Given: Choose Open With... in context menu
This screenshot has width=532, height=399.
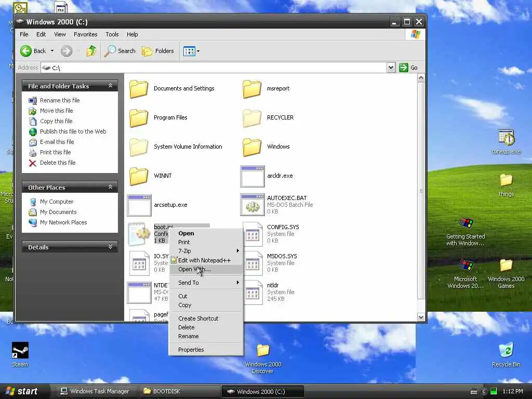Looking at the screenshot, I should pos(206,270).
